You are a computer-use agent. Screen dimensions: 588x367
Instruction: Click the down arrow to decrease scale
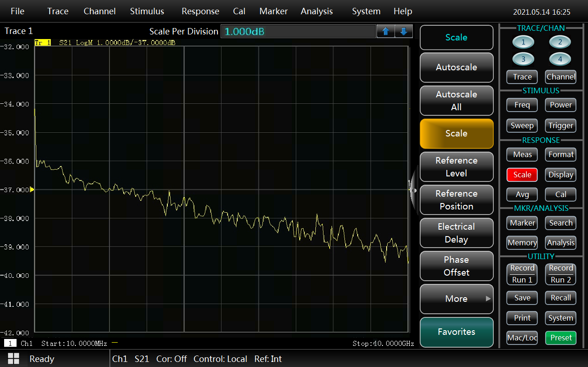pyautogui.click(x=403, y=31)
